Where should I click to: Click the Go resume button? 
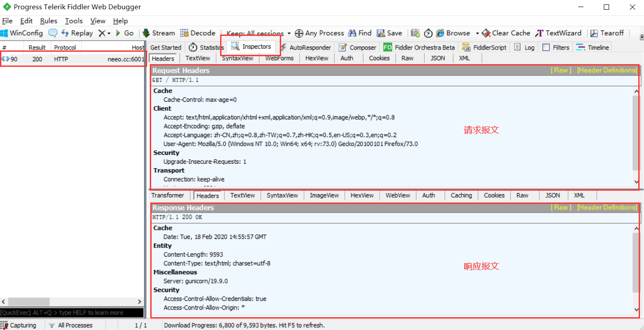click(124, 33)
